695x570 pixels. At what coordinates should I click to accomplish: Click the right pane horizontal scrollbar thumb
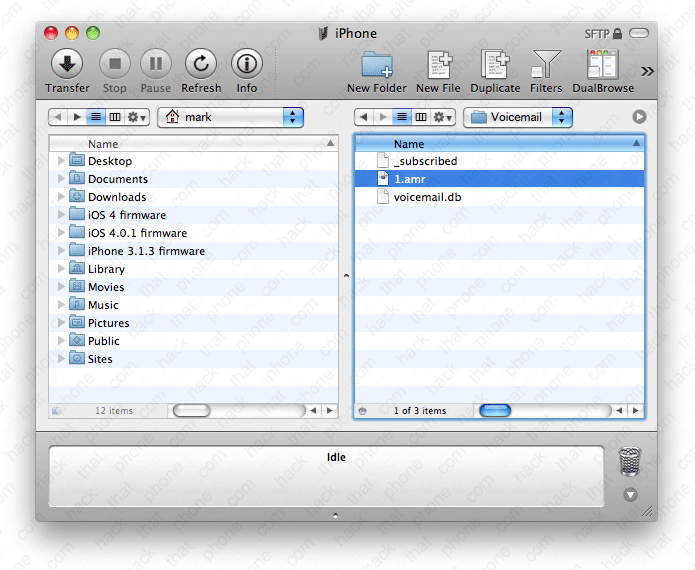point(495,410)
